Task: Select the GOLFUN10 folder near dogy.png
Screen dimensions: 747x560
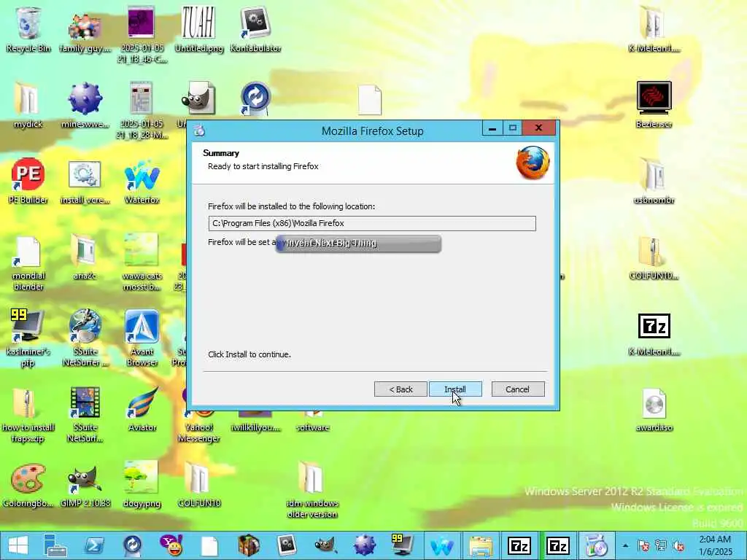Action: tap(198, 485)
